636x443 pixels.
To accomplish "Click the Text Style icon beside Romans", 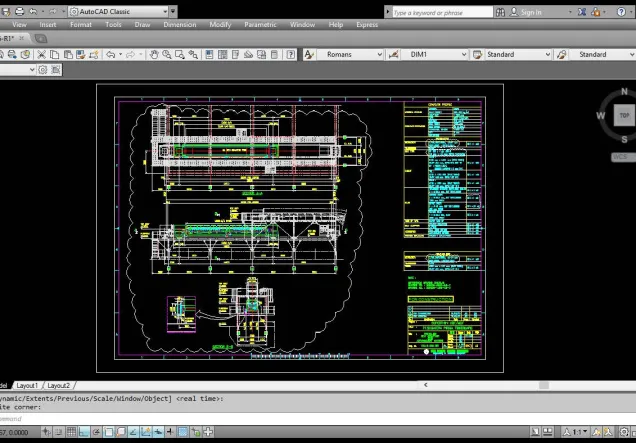I will [309, 54].
